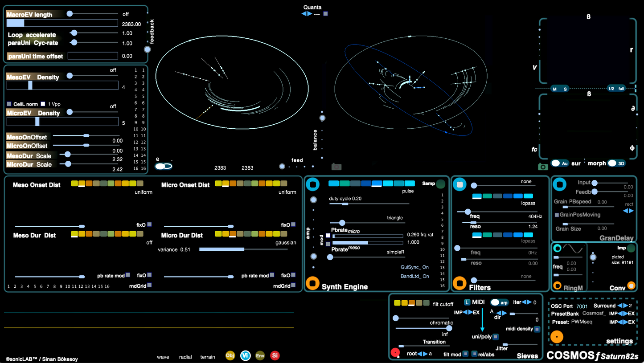The height and width of the screenshot is (363, 644).
Task: Step the root note right arrow
Action: pyautogui.click(x=425, y=354)
